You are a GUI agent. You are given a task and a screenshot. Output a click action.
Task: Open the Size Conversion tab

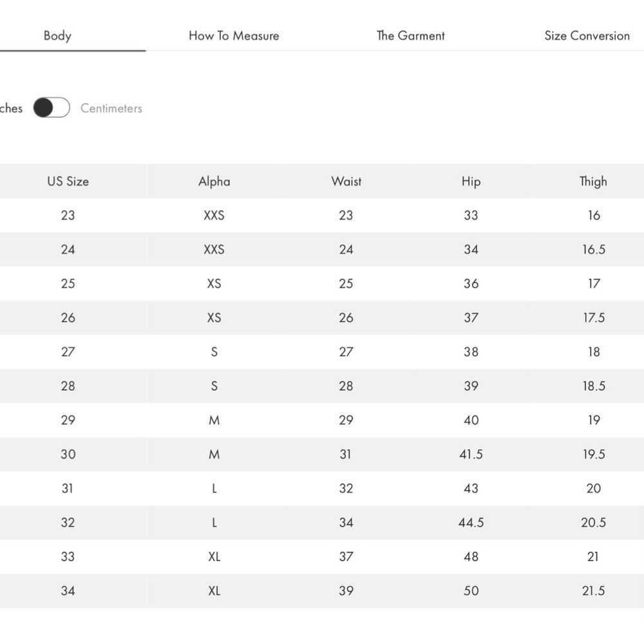point(587,35)
